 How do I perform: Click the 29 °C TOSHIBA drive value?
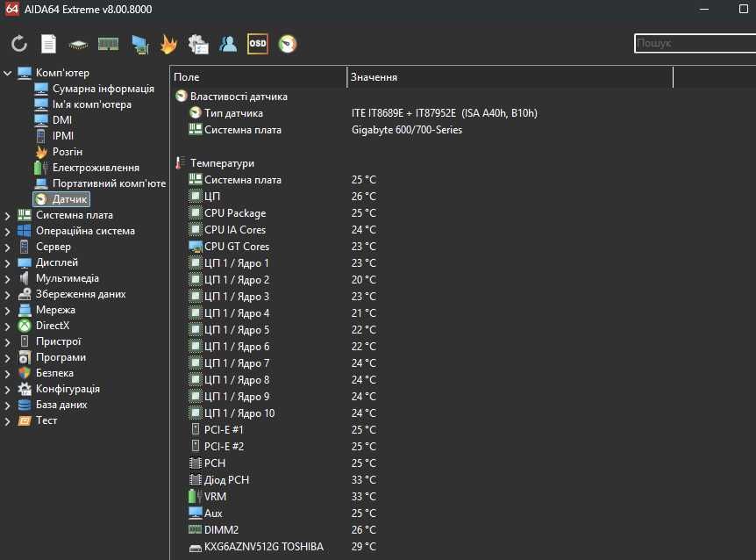coord(364,547)
